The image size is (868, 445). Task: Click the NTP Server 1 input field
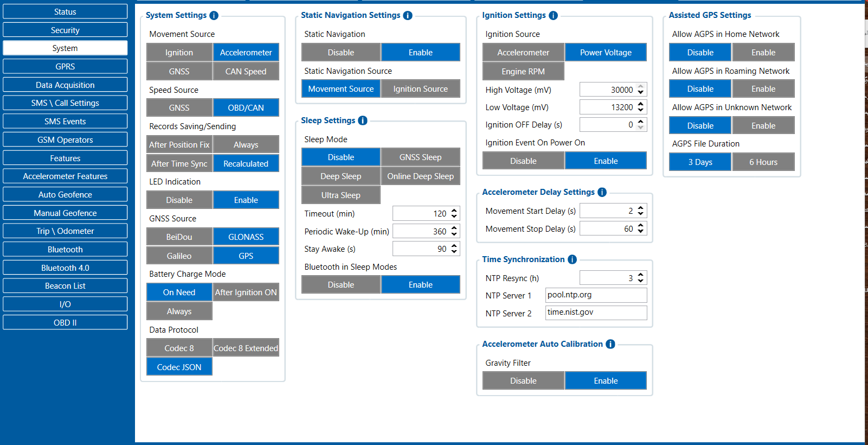pyautogui.click(x=596, y=295)
